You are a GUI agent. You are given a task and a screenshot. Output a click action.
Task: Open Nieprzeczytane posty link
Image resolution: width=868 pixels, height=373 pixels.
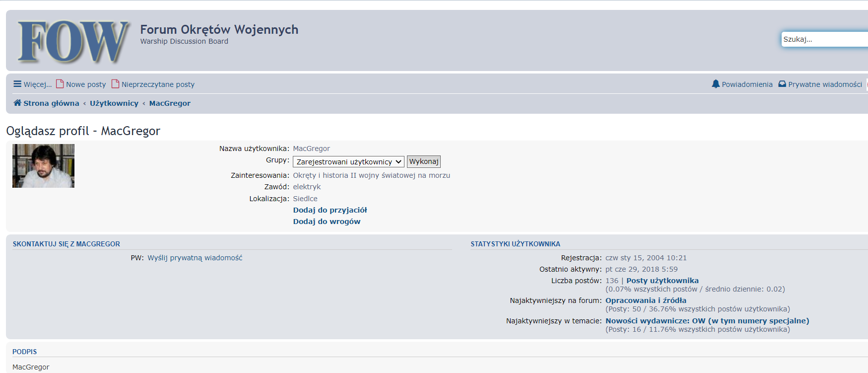pyautogui.click(x=158, y=84)
